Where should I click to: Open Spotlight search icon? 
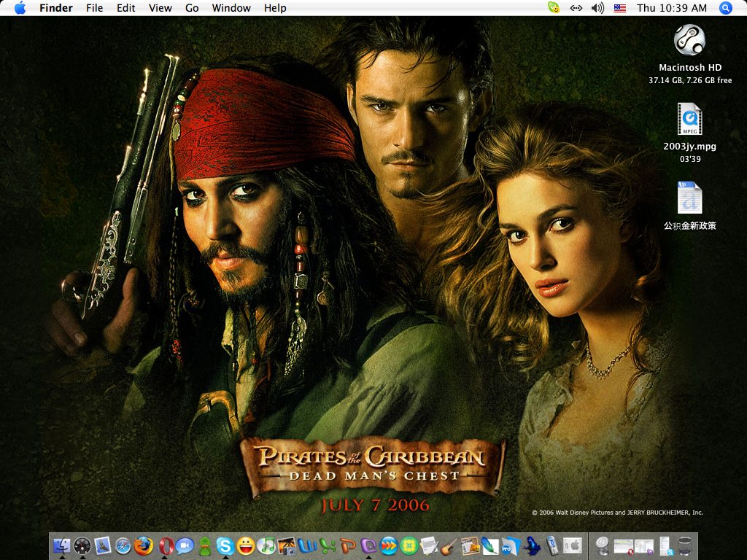pyautogui.click(x=725, y=8)
